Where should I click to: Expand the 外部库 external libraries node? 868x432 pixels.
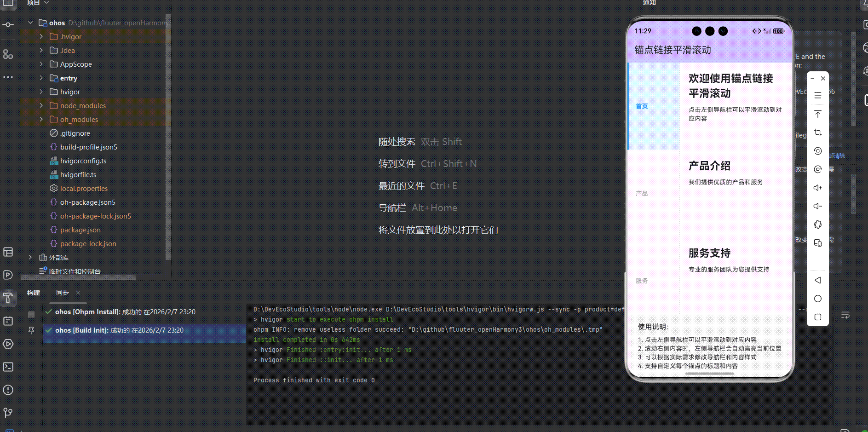[30, 257]
